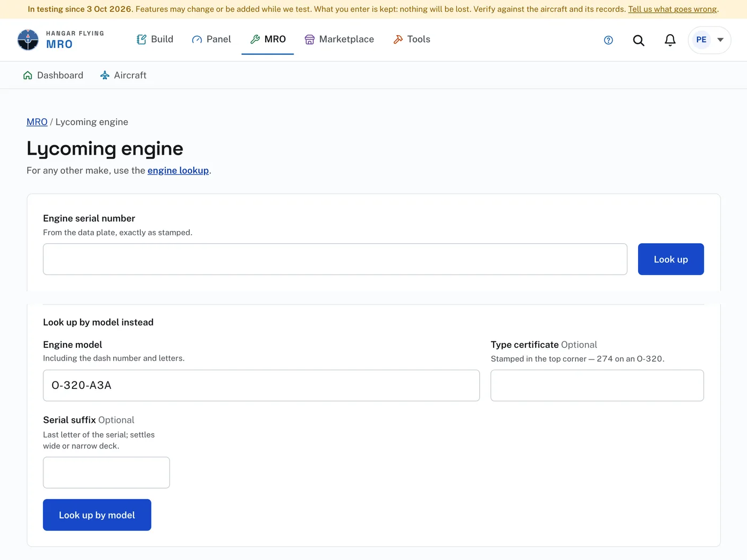The height and width of the screenshot is (560, 747).
Task: Click the 'In testing since 3 Oct 2026' text
Action: [80, 9]
